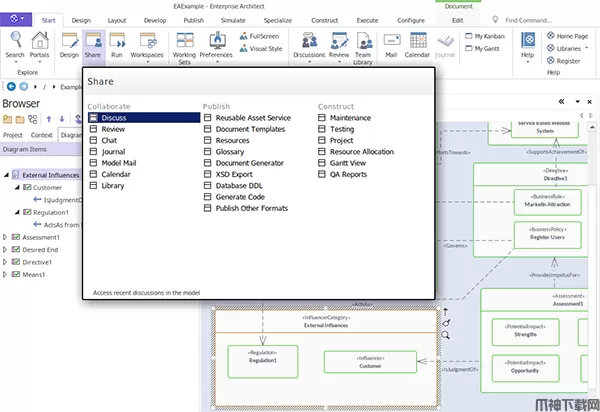Open the Team Library icon

[363, 46]
